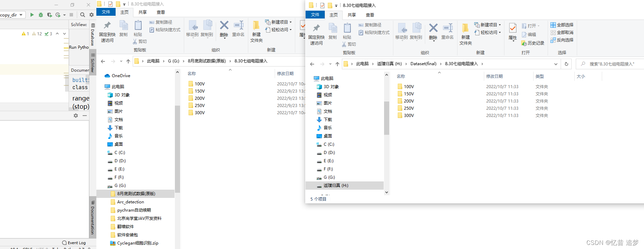The image size is (644, 249).
Task: Click Cut (剪切) in right window ribbon
Action: click(349, 44)
